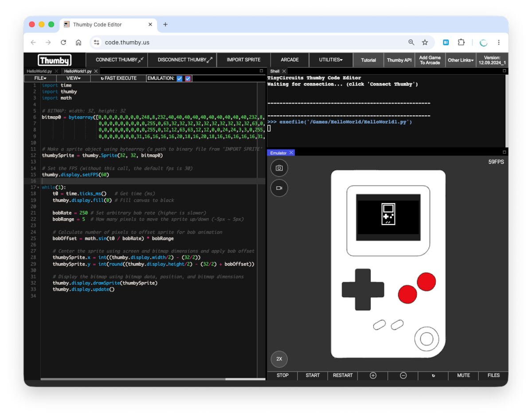Stop the emulator
This screenshot has width=532, height=418.
tap(282, 375)
